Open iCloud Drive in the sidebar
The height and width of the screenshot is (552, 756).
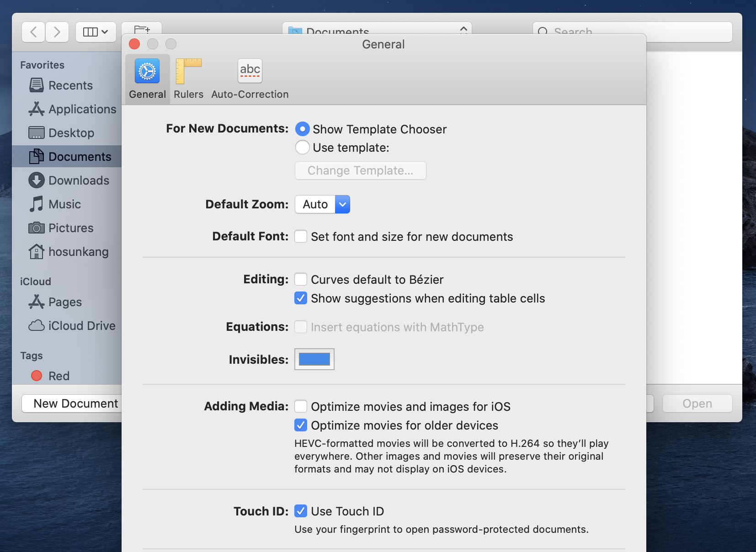(x=67, y=326)
